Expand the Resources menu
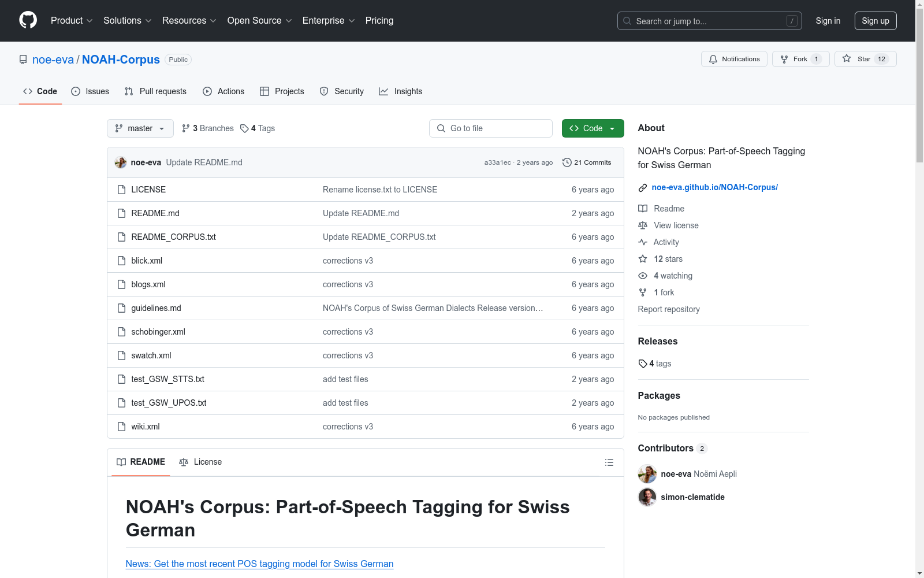 pyautogui.click(x=189, y=21)
